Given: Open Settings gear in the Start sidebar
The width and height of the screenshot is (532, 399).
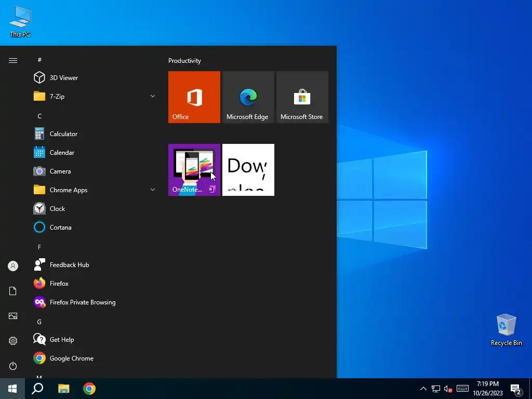Looking at the screenshot, I should tap(13, 341).
